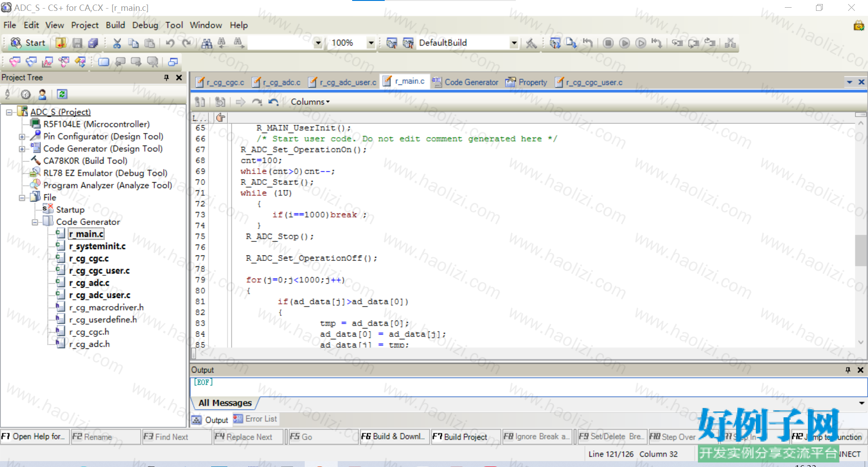868x467 pixels.
Task: Click the Step In debug icon
Action: pyautogui.click(x=677, y=43)
